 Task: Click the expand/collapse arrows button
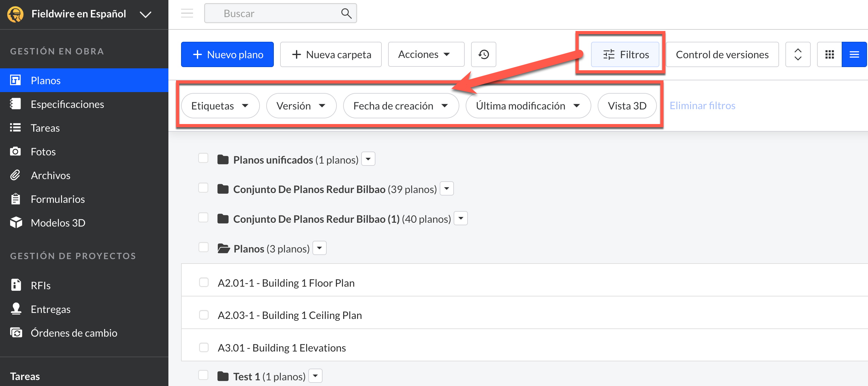(x=798, y=54)
